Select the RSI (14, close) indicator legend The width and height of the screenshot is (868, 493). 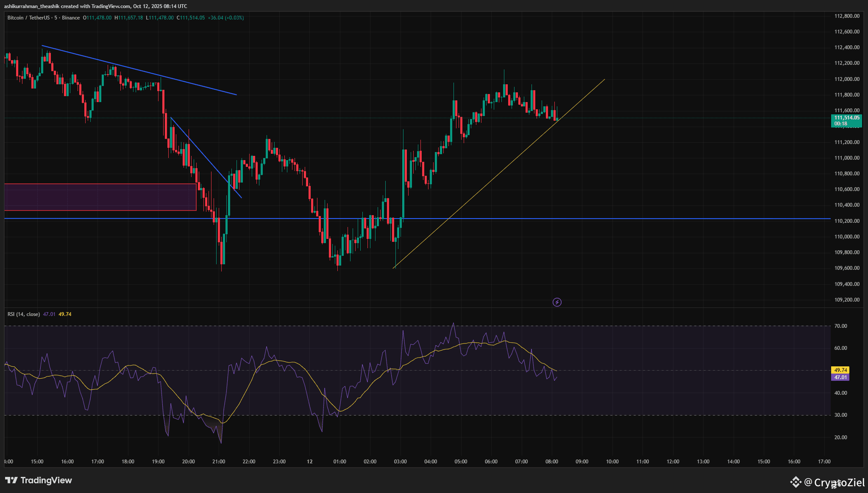pyautogui.click(x=24, y=314)
